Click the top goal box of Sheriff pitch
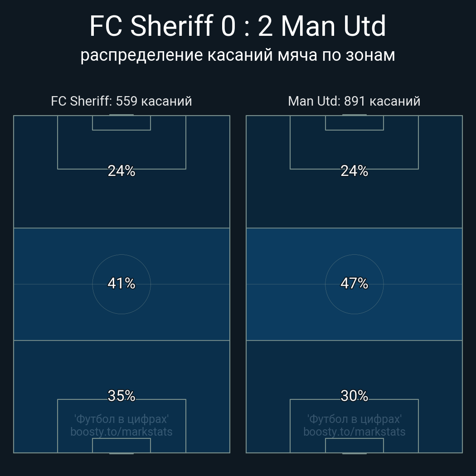 point(121,123)
